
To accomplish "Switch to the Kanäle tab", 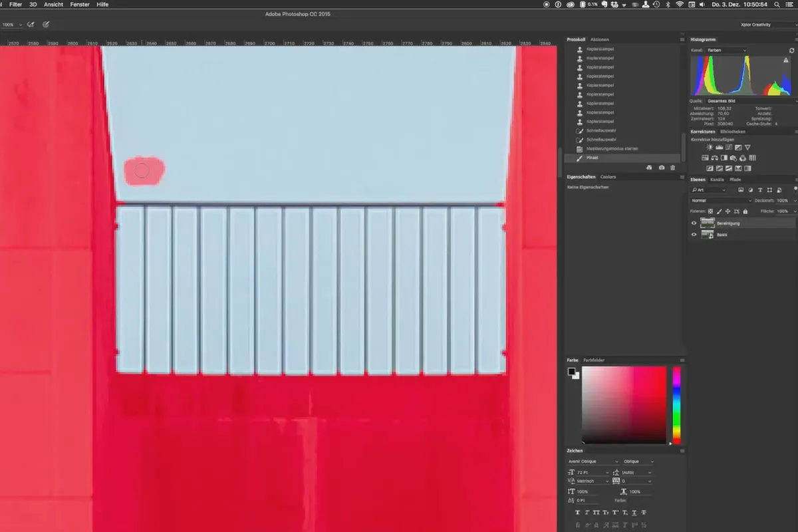I will [717, 180].
